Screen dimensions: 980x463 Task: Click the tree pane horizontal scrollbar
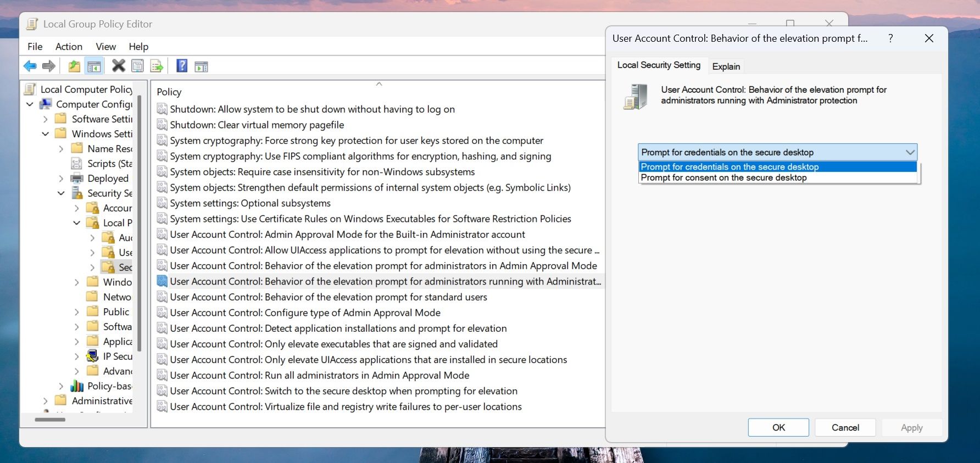(51, 420)
